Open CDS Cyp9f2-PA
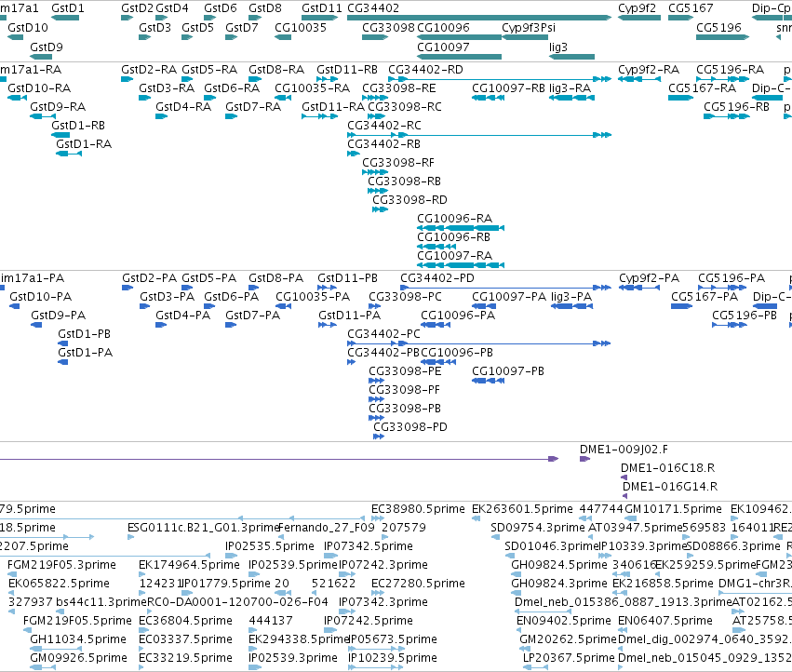Viewport: 792px width, 672px height. click(x=649, y=278)
